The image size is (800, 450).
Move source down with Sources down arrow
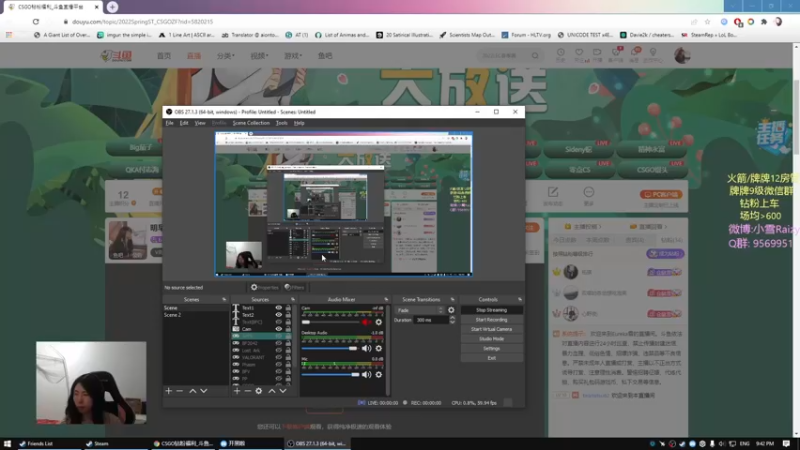click(x=283, y=391)
